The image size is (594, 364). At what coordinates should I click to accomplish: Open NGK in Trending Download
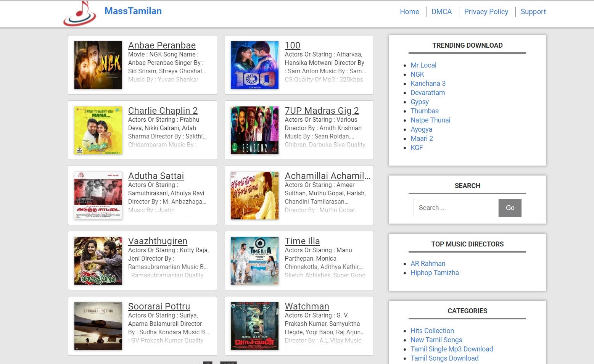pos(417,74)
